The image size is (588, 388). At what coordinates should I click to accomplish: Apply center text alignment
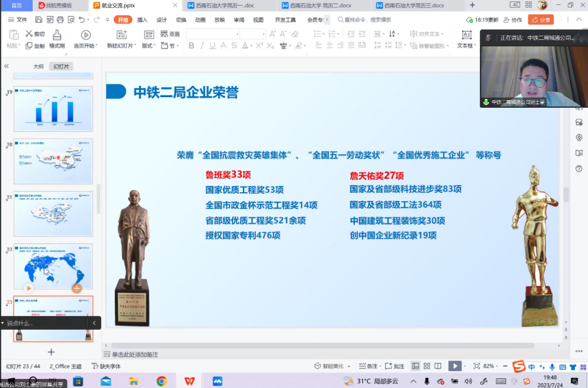coord(330,46)
